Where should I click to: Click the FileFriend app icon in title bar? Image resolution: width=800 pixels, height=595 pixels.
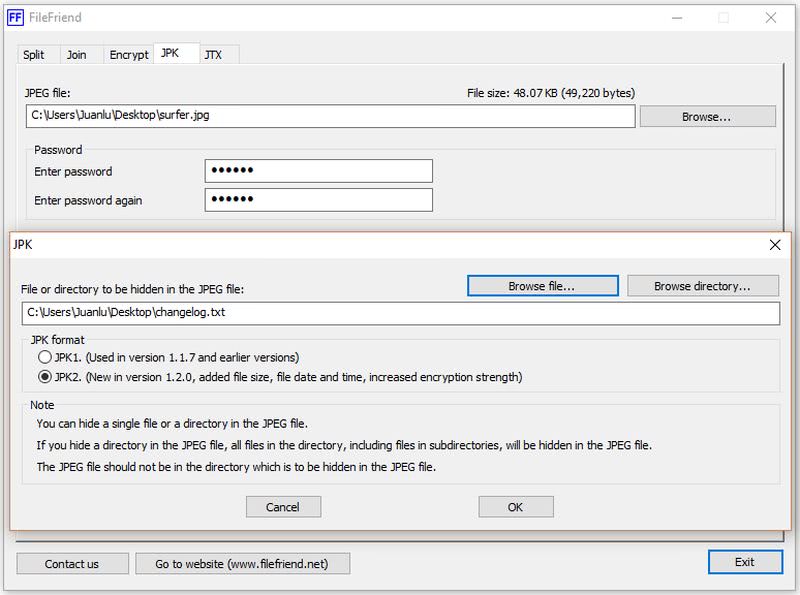15,17
